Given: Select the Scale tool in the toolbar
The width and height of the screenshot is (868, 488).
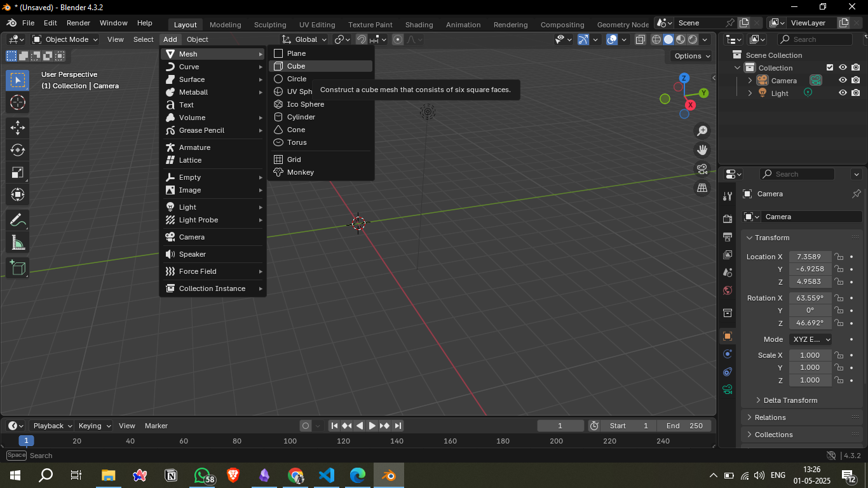Looking at the screenshot, I should [17, 172].
